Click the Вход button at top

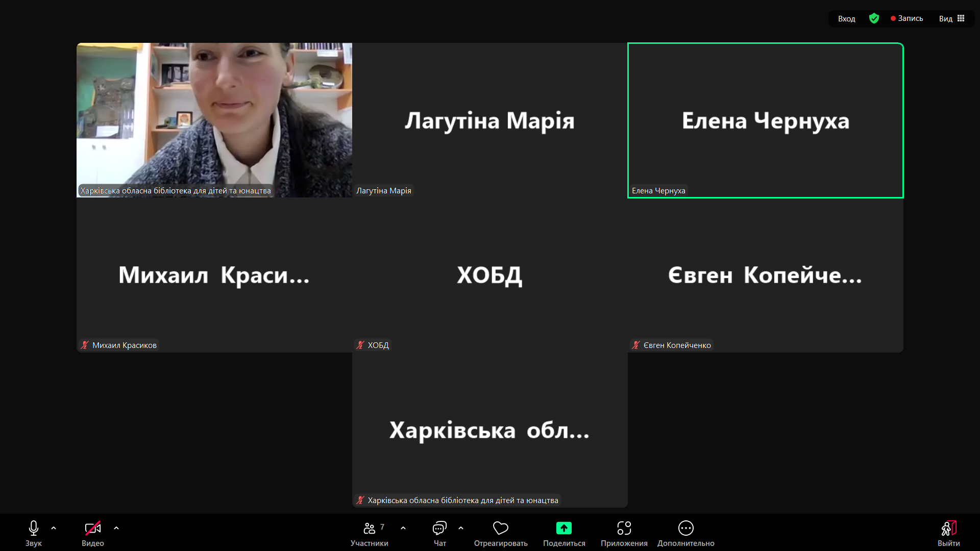pyautogui.click(x=846, y=18)
